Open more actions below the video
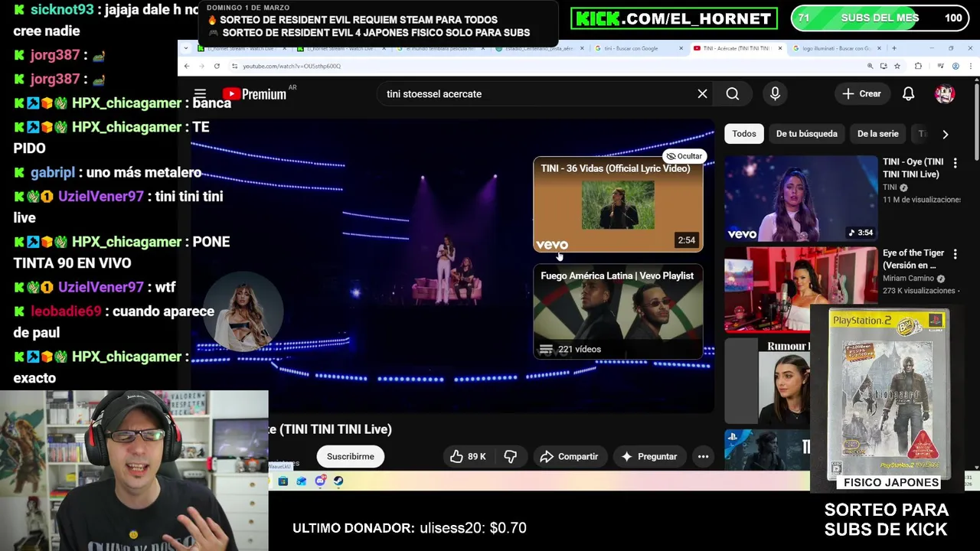Screen dimensions: 980x551 coord(703,457)
